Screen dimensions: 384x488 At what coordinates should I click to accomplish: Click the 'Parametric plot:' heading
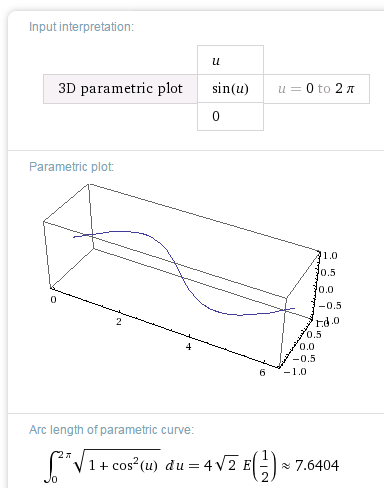(71, 167)
